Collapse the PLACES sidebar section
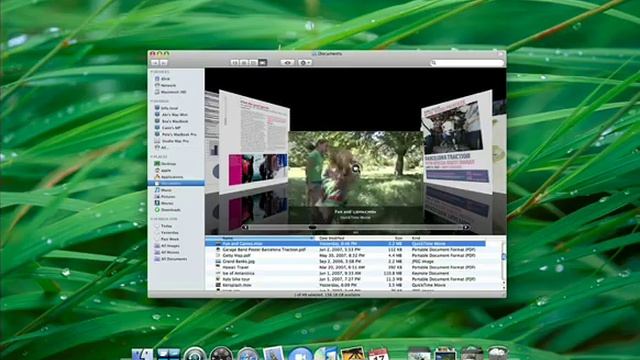 coord(159,157)
